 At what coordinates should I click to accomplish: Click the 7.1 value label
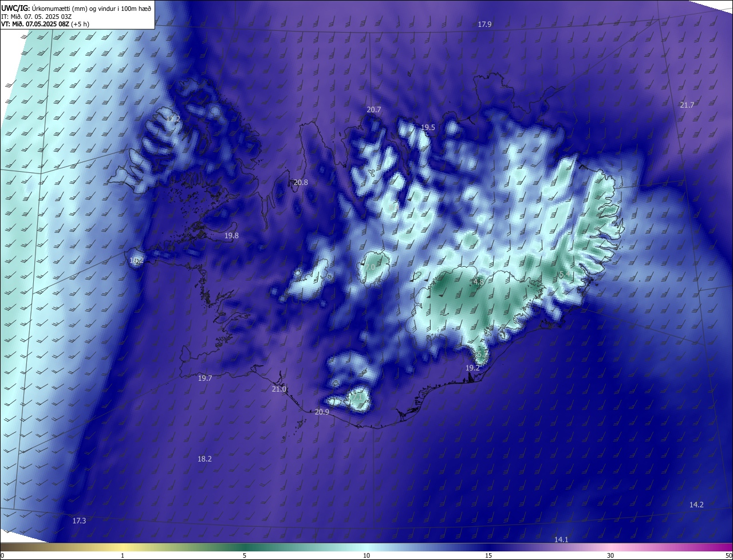click(x=357, y=396)
